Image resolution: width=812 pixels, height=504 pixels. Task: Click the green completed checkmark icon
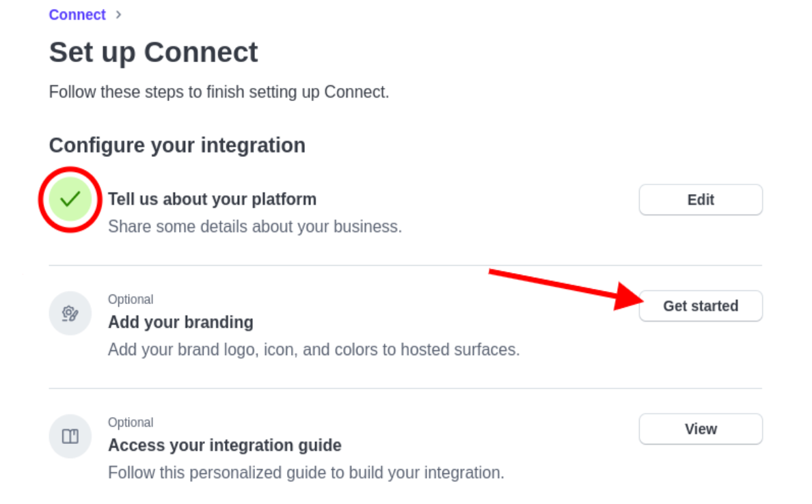click(x=70, y=199)
